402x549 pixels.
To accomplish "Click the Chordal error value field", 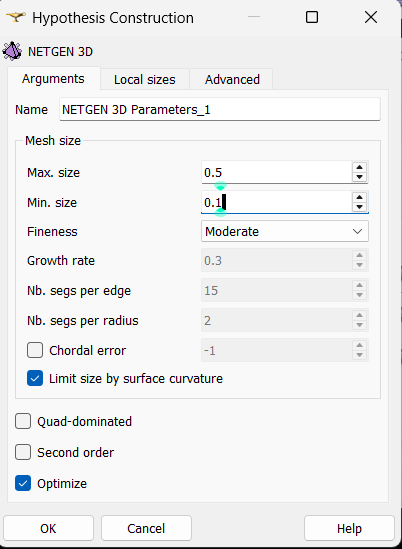I will (x=277, y=350).
